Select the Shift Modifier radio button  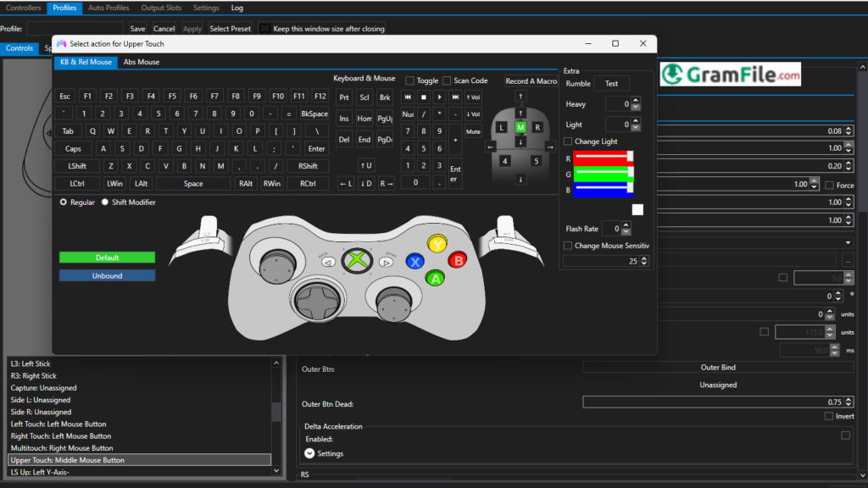pos(105,202)
